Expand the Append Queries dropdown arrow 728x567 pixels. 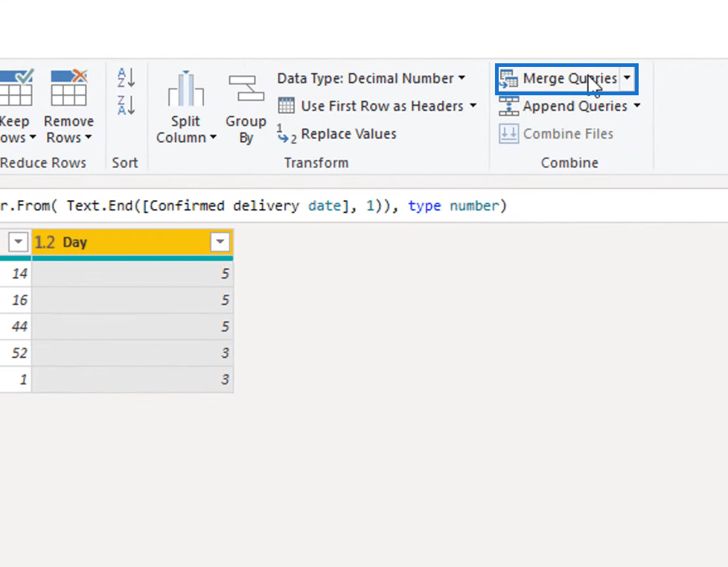point(637,106)
